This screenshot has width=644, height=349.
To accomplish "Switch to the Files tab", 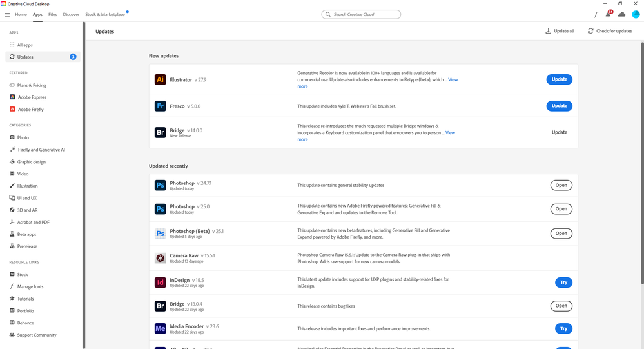I will pos(53,14).
